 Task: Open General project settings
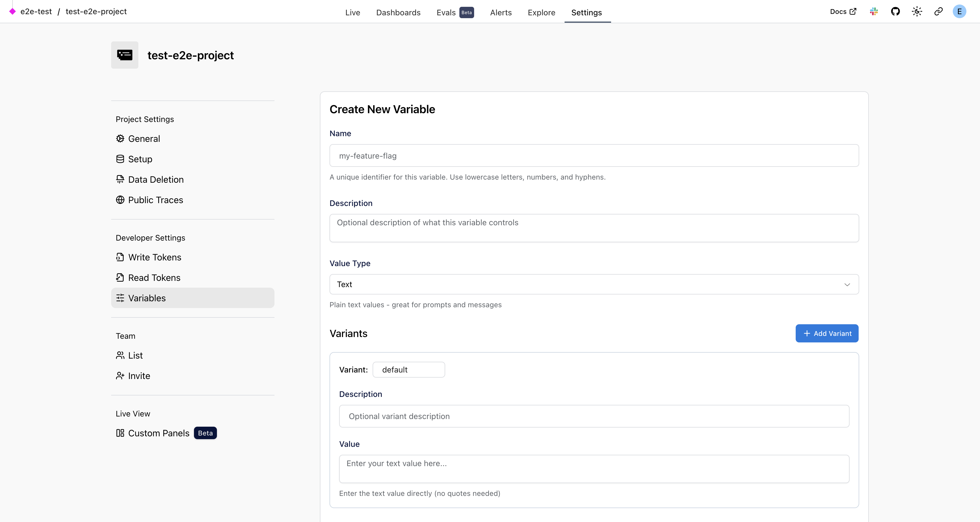(143, 139)
